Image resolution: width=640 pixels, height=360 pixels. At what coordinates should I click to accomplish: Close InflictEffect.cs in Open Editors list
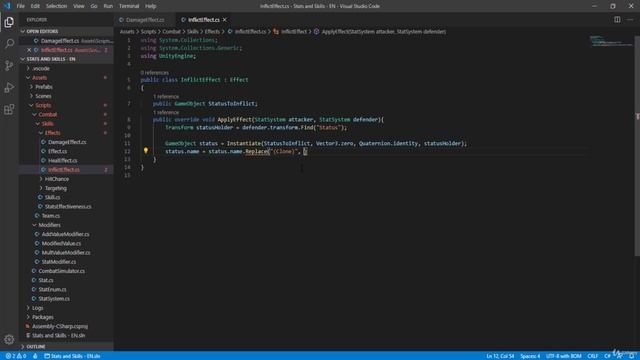point(29,50)
